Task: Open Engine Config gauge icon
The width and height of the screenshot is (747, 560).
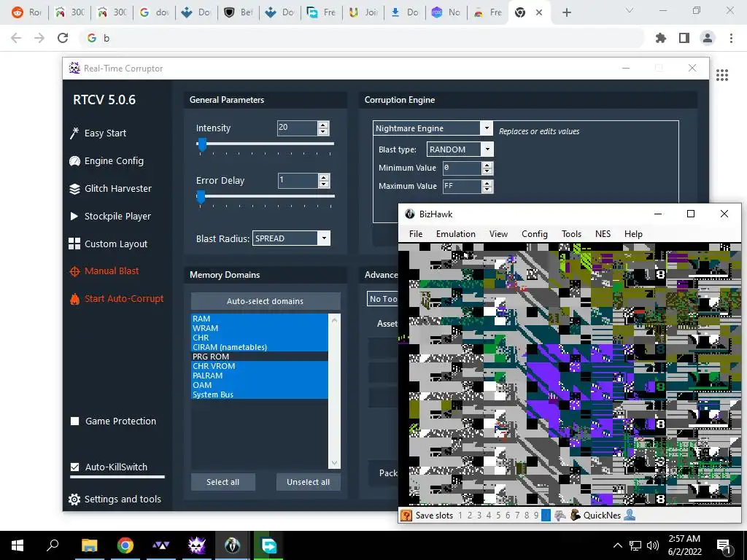Action: coord(74,161)
